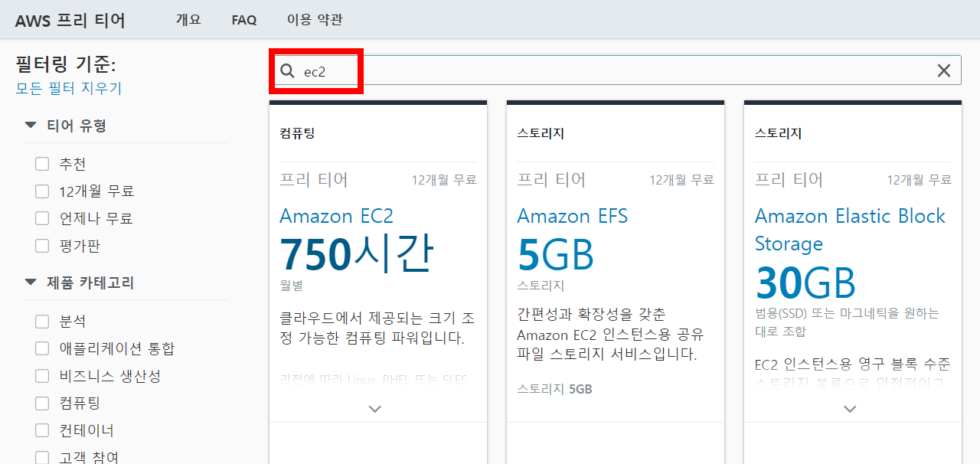Screen dimensions: 980x464
Task: Click 12개월 무료 label on EC2 card
Action: [x=444, y=180]
